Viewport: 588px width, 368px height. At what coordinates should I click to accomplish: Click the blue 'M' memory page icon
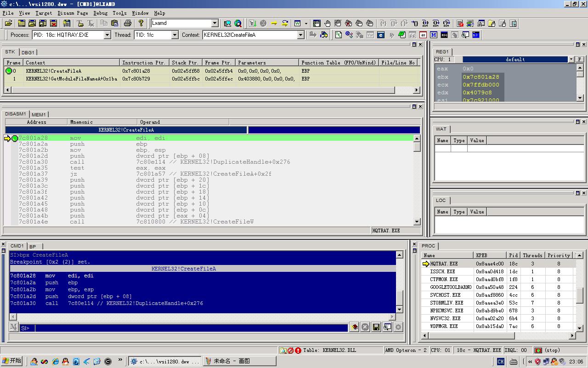point(434,34)
